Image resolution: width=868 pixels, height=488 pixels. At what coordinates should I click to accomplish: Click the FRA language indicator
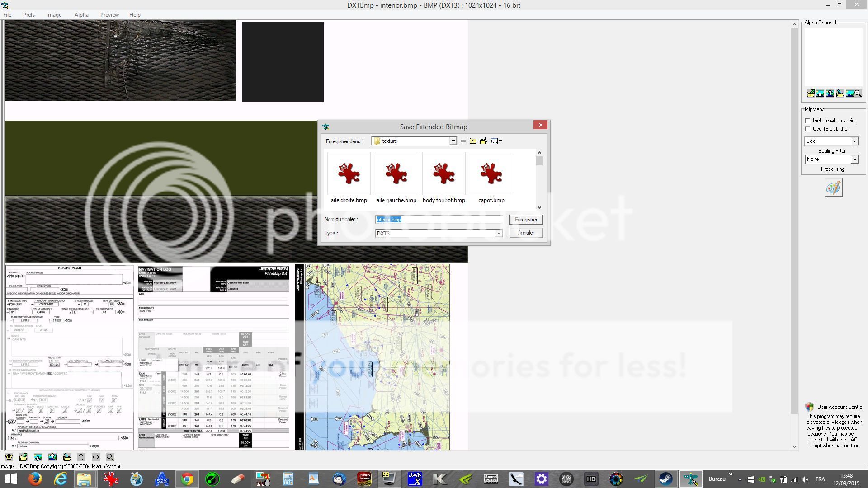pyautogui.click(x=820, y=479)
